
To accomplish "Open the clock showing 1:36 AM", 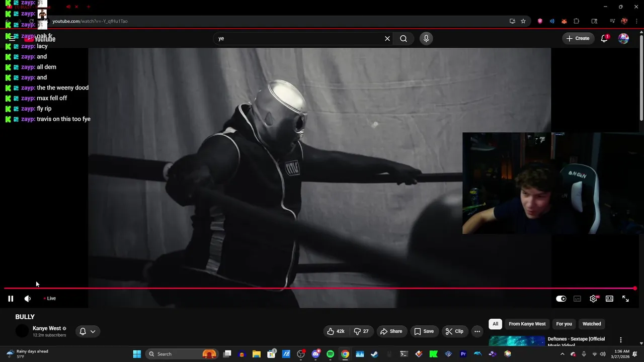I will click(622, 354).
